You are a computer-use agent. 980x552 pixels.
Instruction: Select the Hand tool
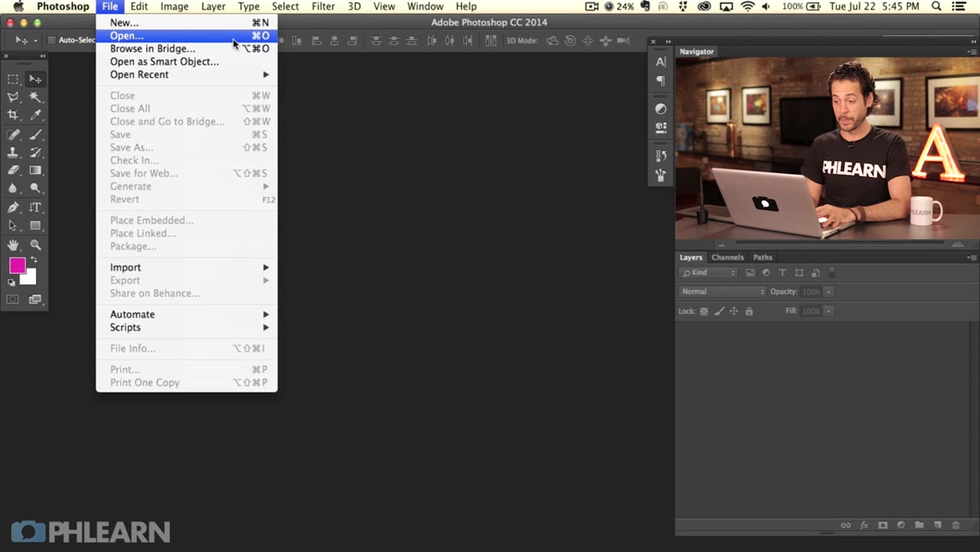coord(13,245)
